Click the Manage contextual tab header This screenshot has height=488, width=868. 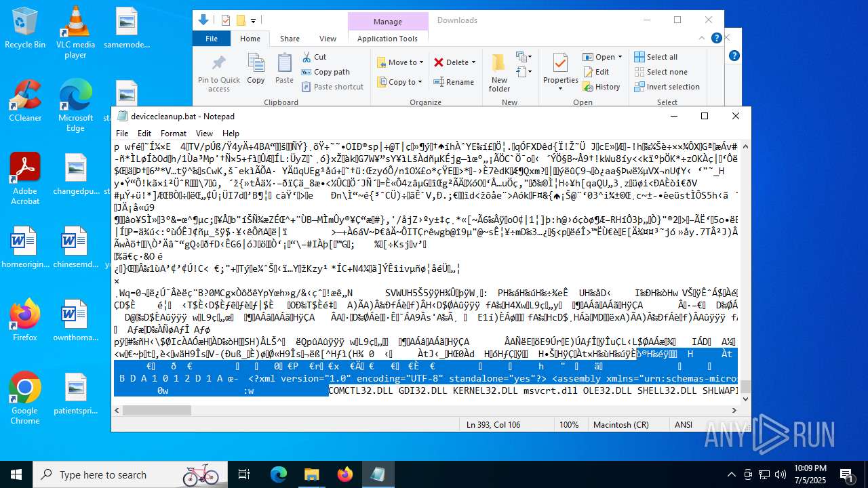point(388,22)
